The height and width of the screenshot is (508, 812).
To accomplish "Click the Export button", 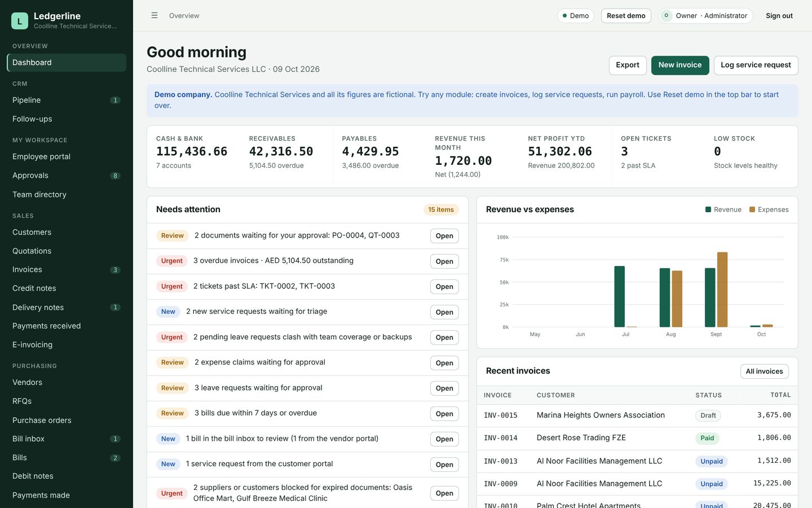I will (x=628, y=65).
